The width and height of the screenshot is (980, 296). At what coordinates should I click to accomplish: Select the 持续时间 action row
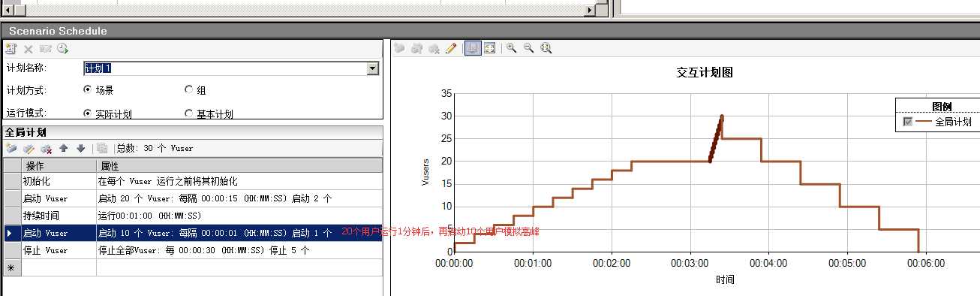click(193, 216)
